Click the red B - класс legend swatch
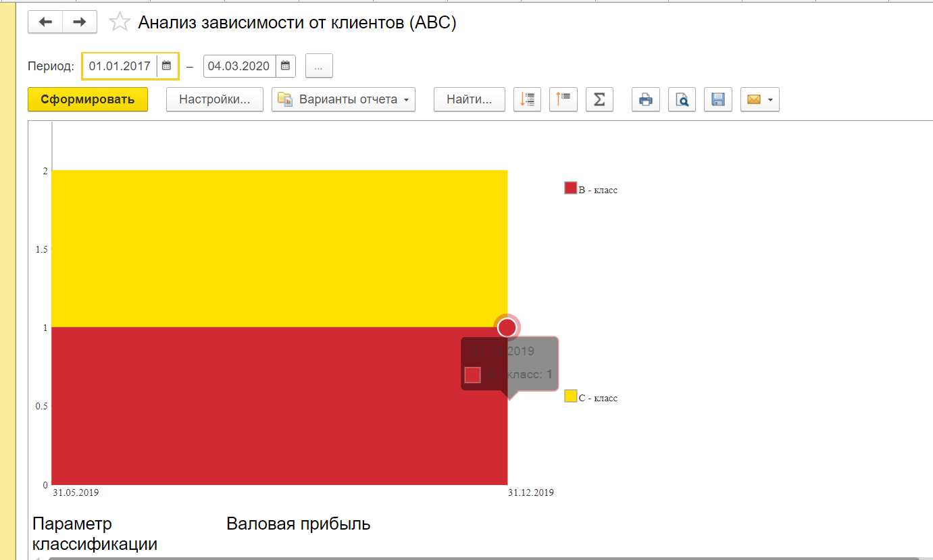Image resolution: width=933 pixels, height=560 pixels. tap(570, 188)
